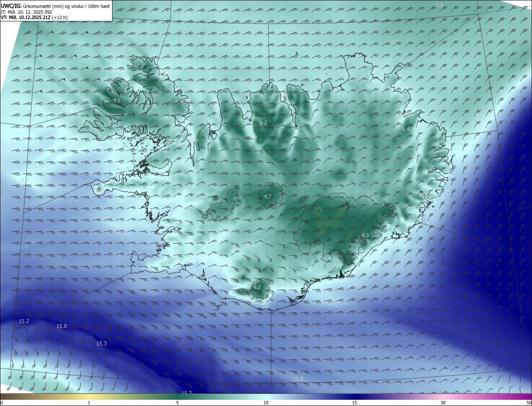
Task: Click the colour scale tick label 5
Action: click(177, 403)
